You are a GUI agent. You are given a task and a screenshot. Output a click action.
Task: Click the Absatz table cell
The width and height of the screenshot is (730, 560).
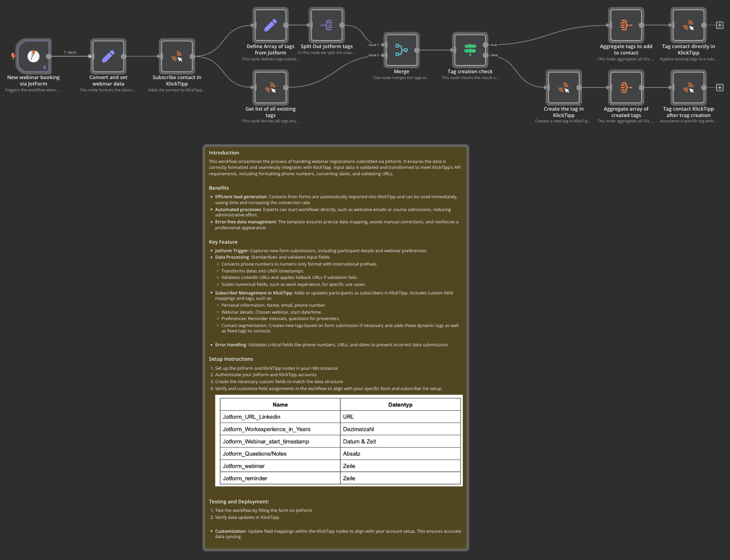coord(400,454)
